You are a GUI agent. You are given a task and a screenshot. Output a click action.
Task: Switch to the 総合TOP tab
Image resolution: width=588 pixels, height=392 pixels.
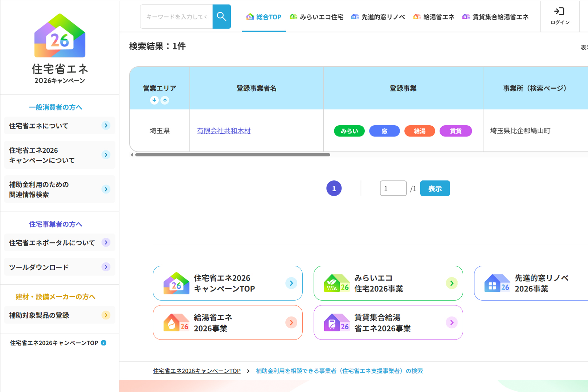pos(264,17)
